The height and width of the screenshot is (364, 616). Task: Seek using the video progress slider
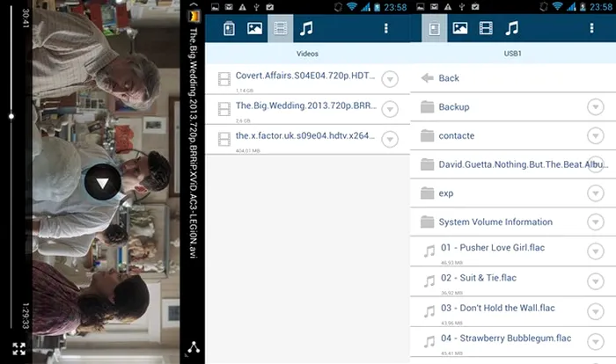tap(11, 115)
